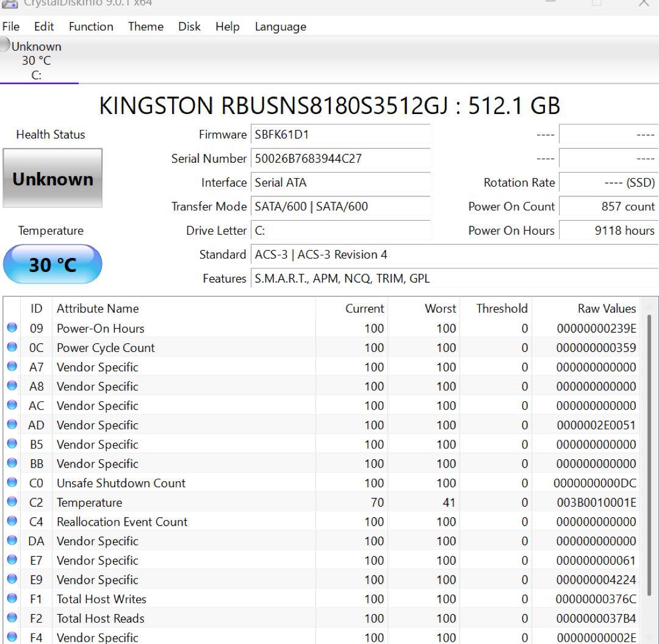This screenshot has height=644, width=659.
Task: Open the Function menu
Action: click(91, 27)
